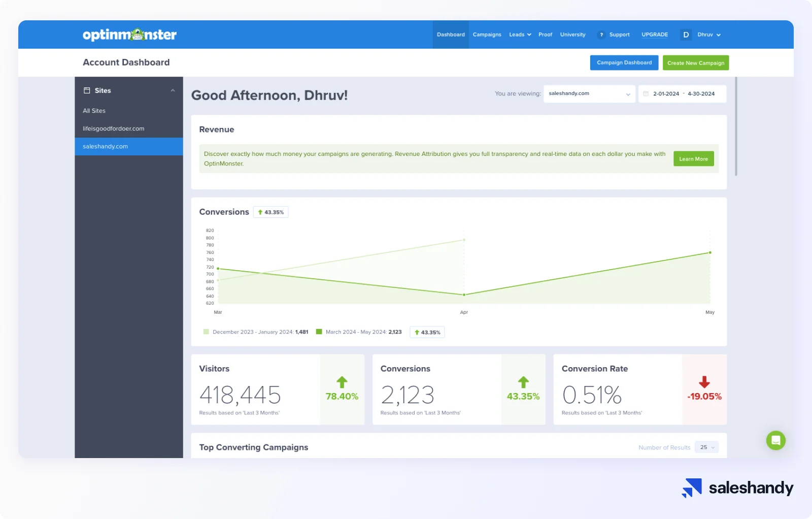The width and height of the screenshot is (812, 519).
Task: Click the Visitors green up arrow icon
Action: [342, 382]
